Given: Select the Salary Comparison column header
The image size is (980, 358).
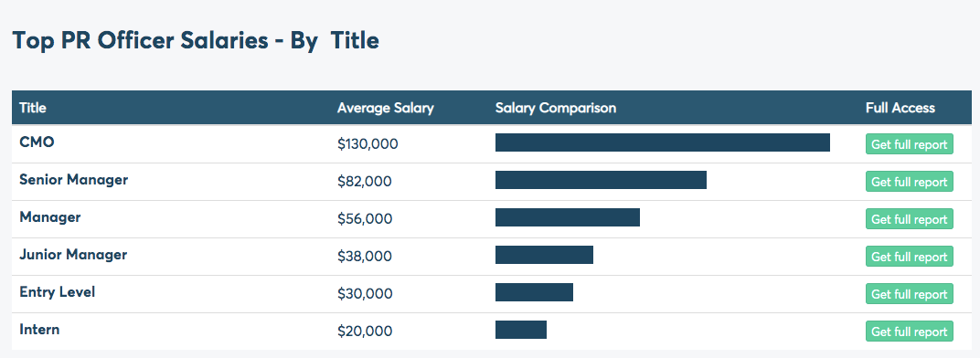Looking at the screenshot, I should [556, 108].
